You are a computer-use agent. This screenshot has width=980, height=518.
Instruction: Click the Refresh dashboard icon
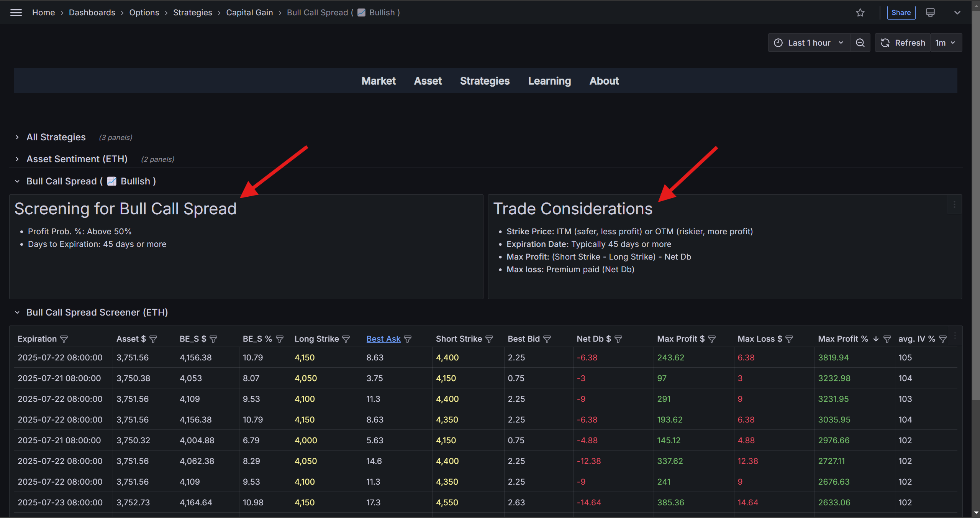[x=885, y=43]
